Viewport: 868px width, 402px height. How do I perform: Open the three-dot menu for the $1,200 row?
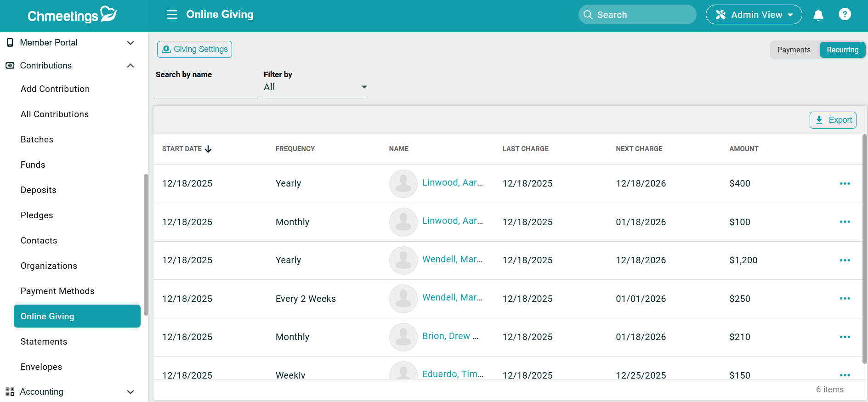[x=845, y=260]
